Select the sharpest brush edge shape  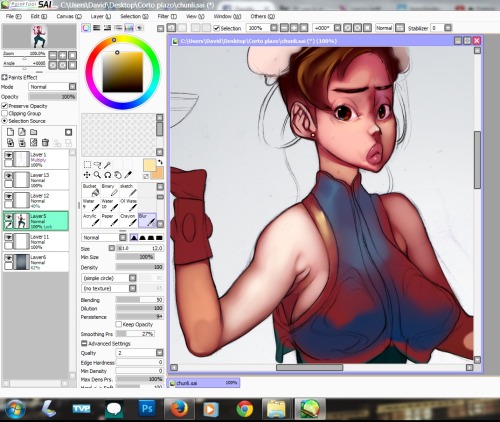coord(134,237)
